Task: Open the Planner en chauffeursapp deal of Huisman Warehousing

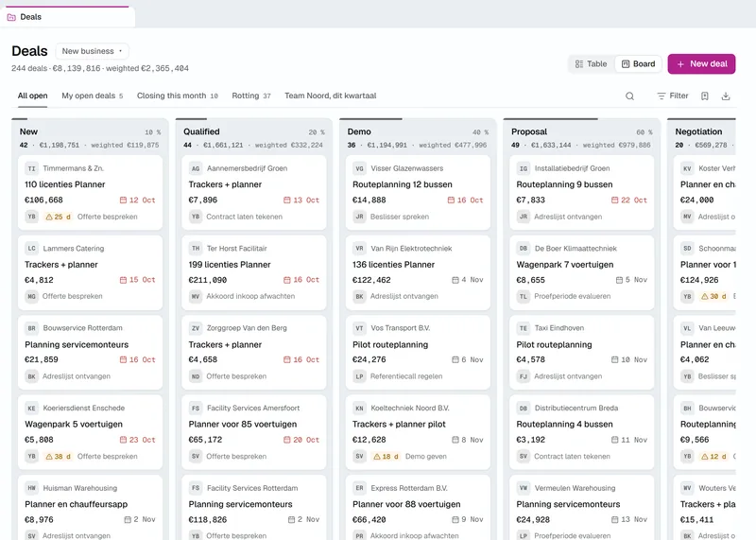Action: pyautogui.click(x=77, y=504)
